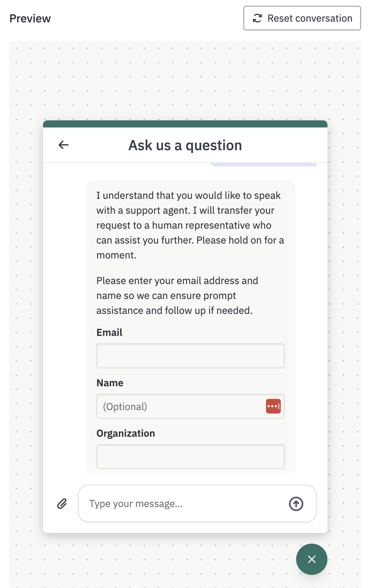Click the Preview heading
The height and width of the screenshot is (588, 374).
pyautogui.click(x=30, y=18)
